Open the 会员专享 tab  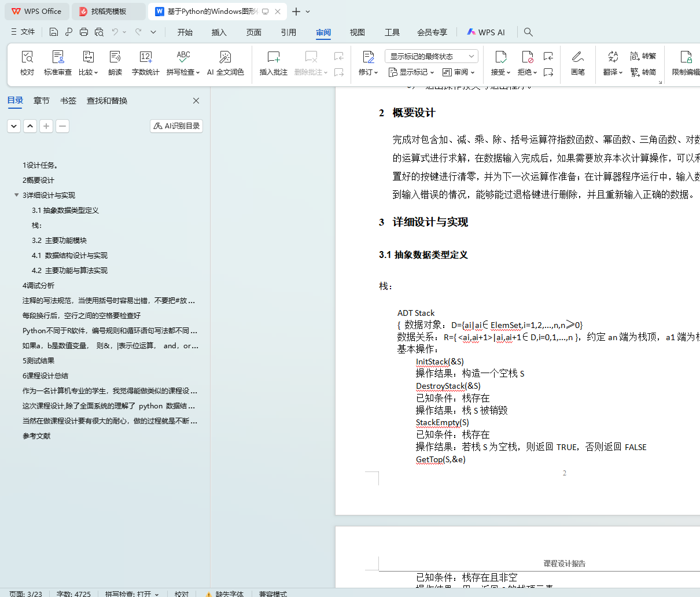point(432,32)
